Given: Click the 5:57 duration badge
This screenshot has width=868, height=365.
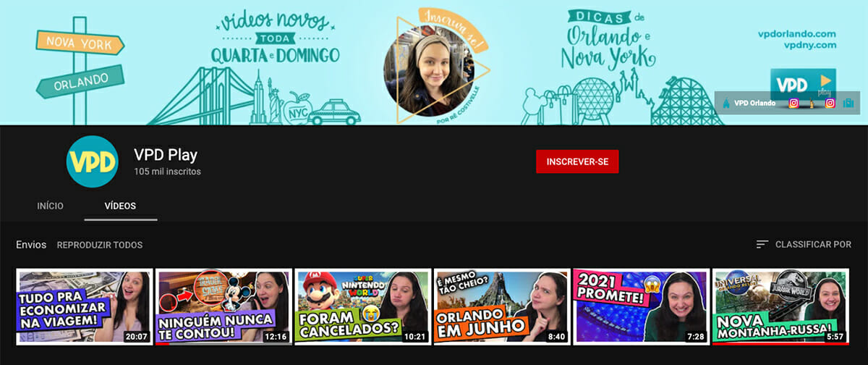Looking at the screenshot, I should [835, 337].
